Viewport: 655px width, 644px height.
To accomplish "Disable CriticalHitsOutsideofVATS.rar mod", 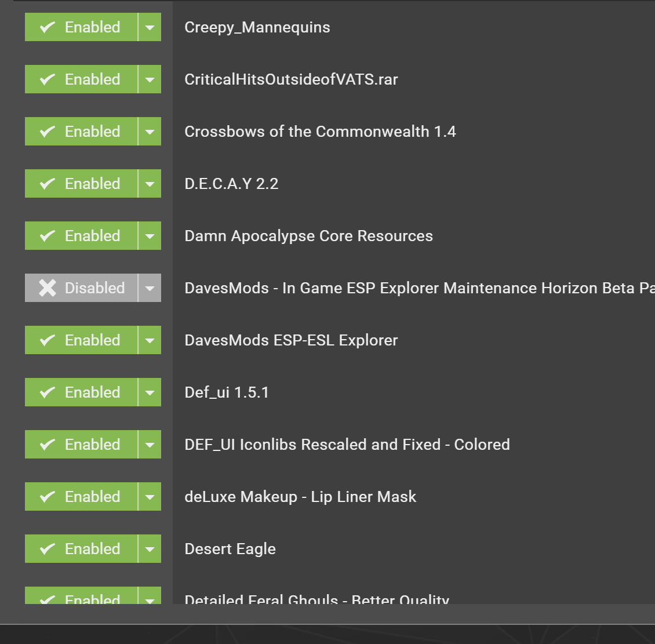I will 81,79.
